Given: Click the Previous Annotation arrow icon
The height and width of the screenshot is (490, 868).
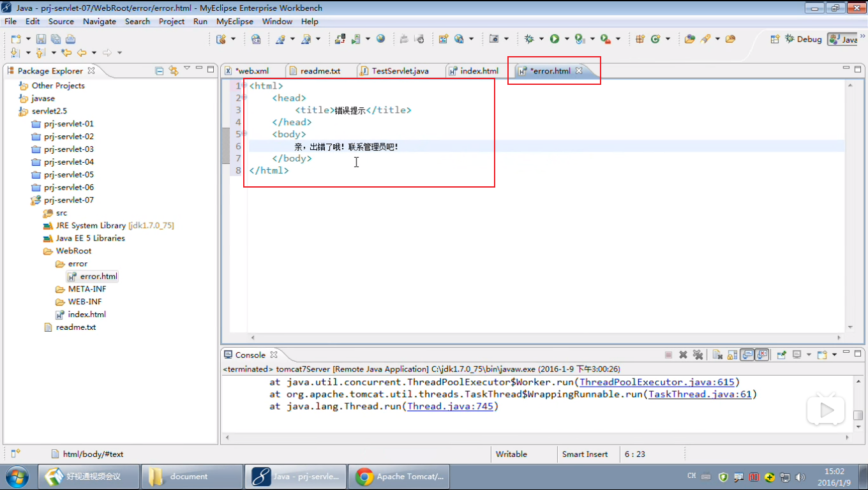Looking at the screenshot, I should pyautogui.click(x=41, y=53).
